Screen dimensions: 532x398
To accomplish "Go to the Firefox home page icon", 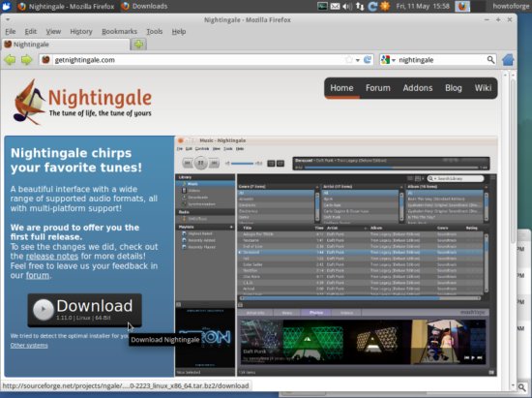I will pos(508,60).
